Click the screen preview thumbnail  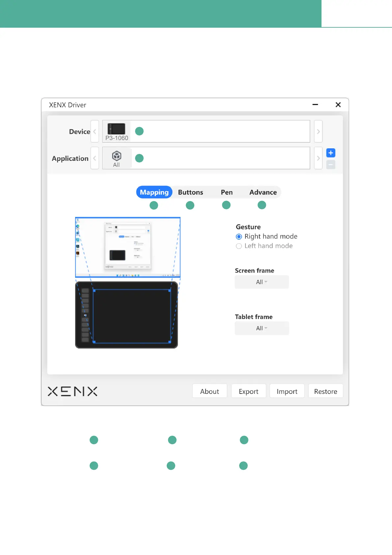click(x=128, y=248)
